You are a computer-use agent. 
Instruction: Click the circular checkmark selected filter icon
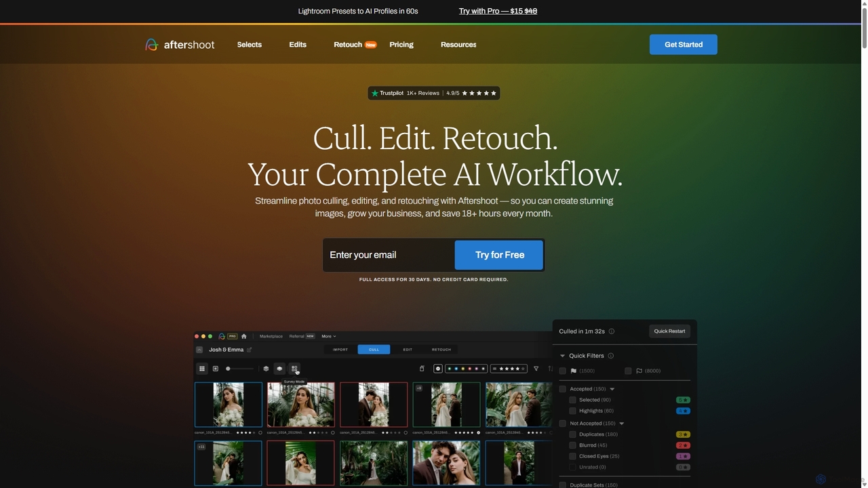tap(438, 369)
